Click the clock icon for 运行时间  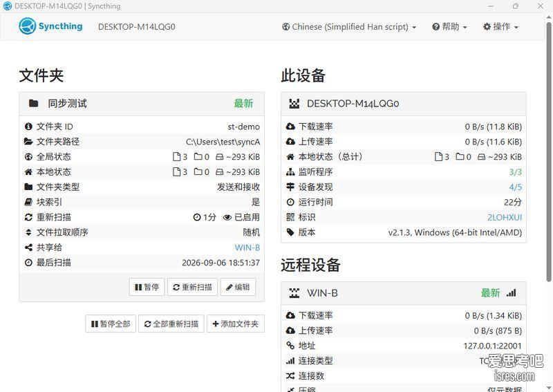coord(290,202)
